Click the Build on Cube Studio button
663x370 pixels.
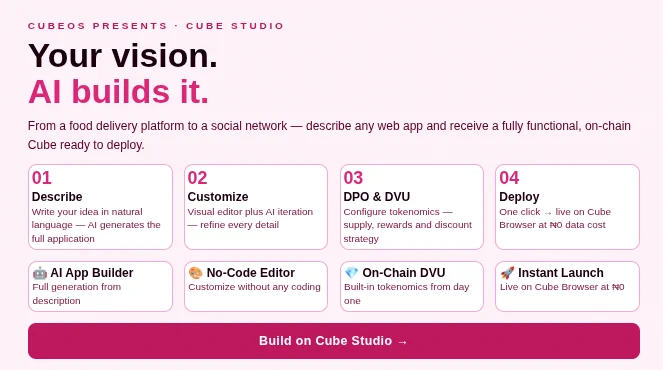coord(334,341)
